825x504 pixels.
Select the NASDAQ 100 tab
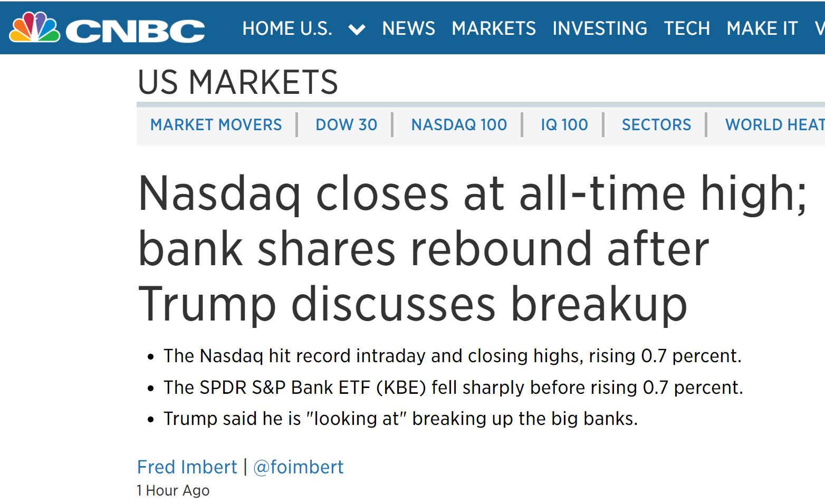[459, 125]
